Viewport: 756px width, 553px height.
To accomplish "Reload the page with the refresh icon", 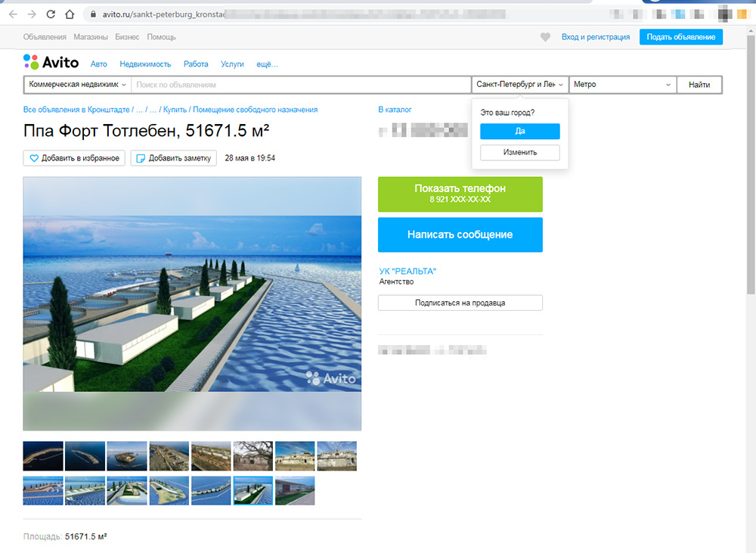I will click(x=51, y=14).
